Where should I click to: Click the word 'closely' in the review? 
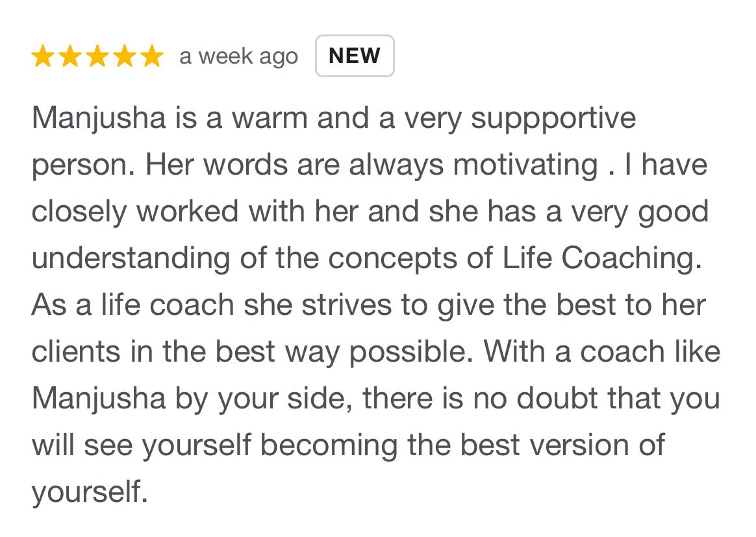79,212
